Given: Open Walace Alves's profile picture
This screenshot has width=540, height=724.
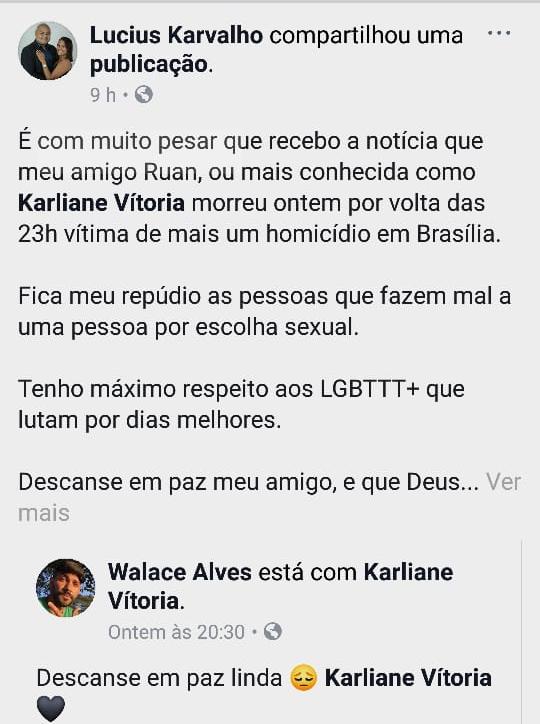Looking at the screenshot, I should point(66,588).
